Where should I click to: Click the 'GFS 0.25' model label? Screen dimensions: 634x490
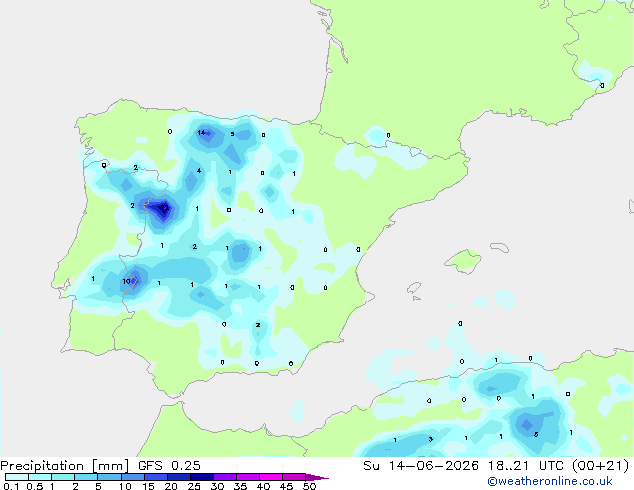click(169, 466)
